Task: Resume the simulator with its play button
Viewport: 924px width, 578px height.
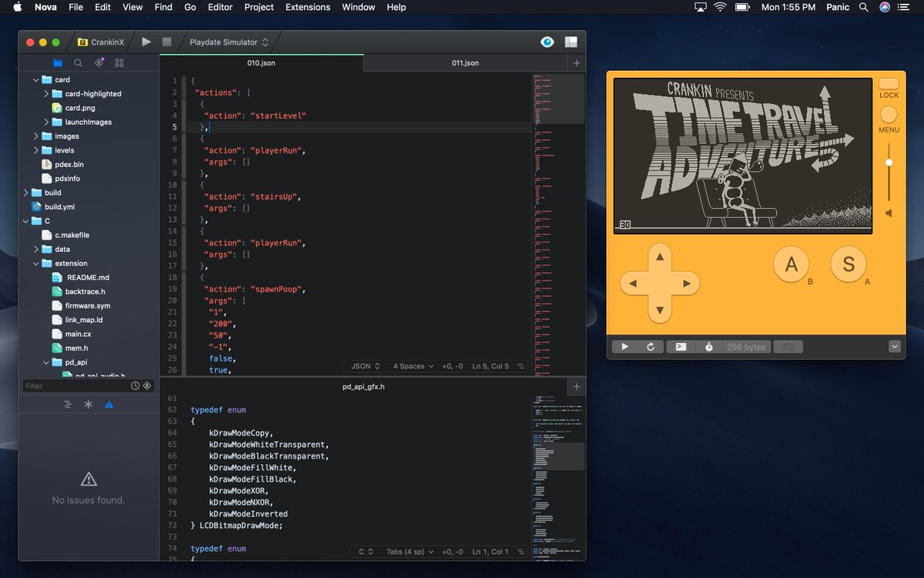Action: (x=624, y=347)
